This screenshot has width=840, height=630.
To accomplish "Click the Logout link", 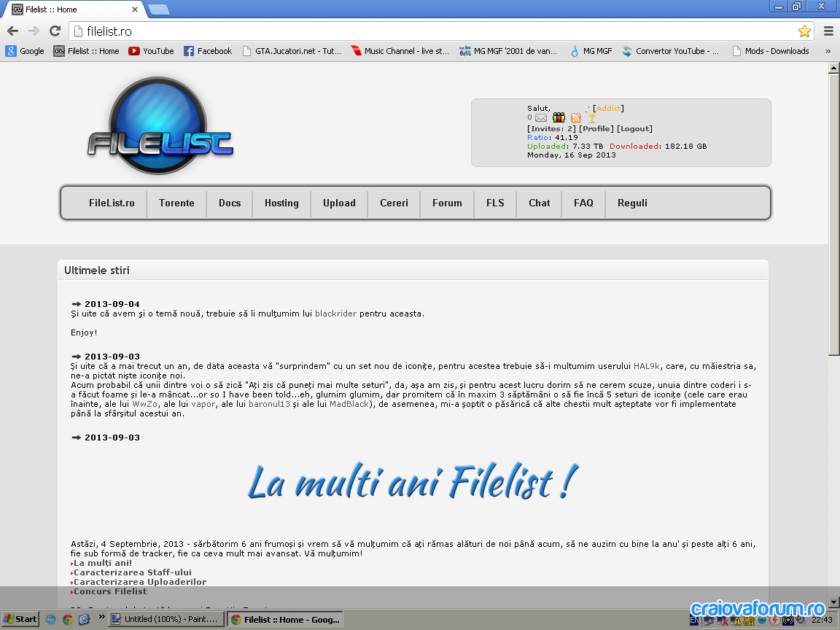I will [x=635, y=128].
